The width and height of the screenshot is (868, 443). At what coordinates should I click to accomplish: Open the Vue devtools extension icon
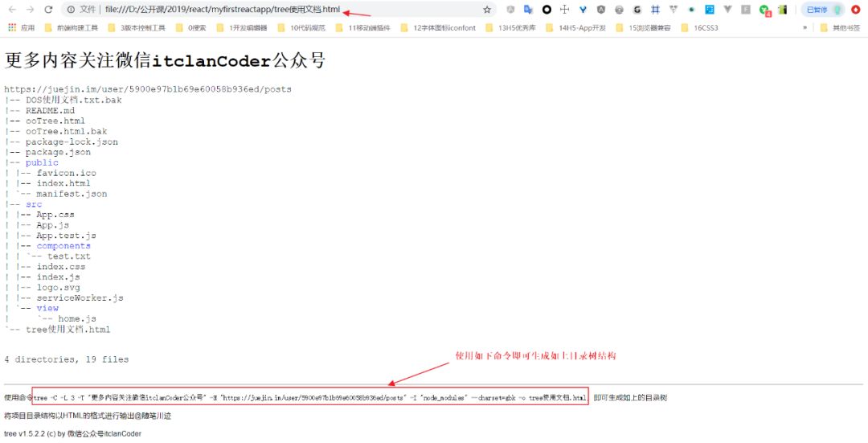(727, 10)
